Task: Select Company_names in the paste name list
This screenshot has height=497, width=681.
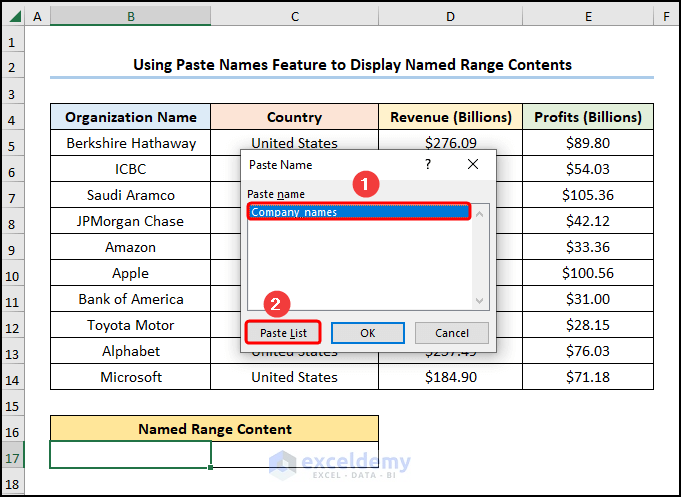Action: click(359, 212)
